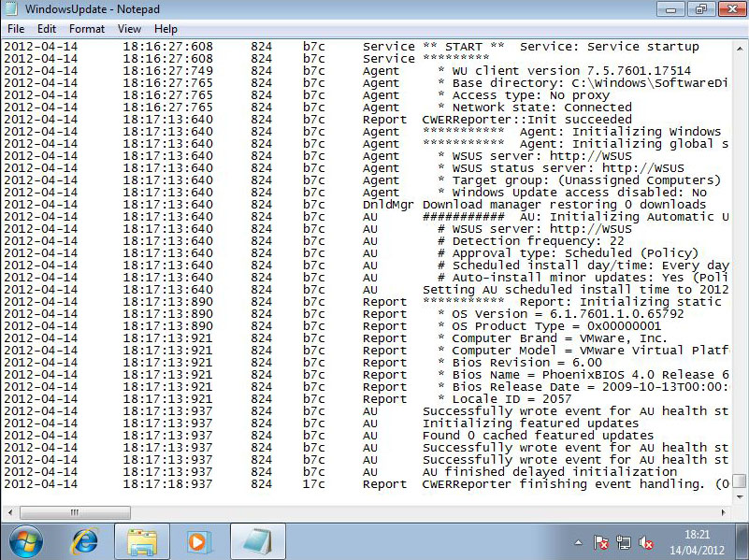
Task: Open the Windows Start orb
Action: coord(25,542)
